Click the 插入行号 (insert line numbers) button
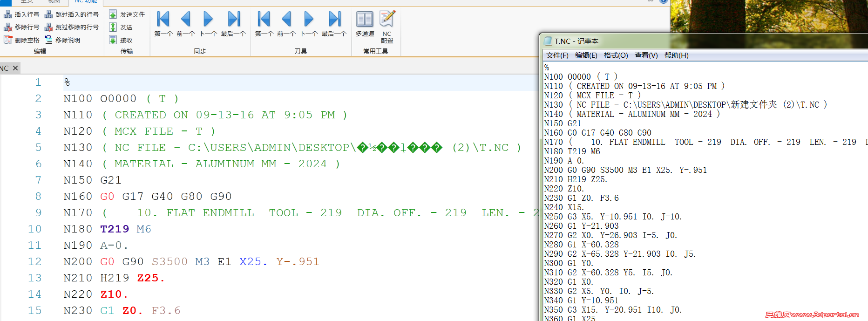 pos(21,14)
